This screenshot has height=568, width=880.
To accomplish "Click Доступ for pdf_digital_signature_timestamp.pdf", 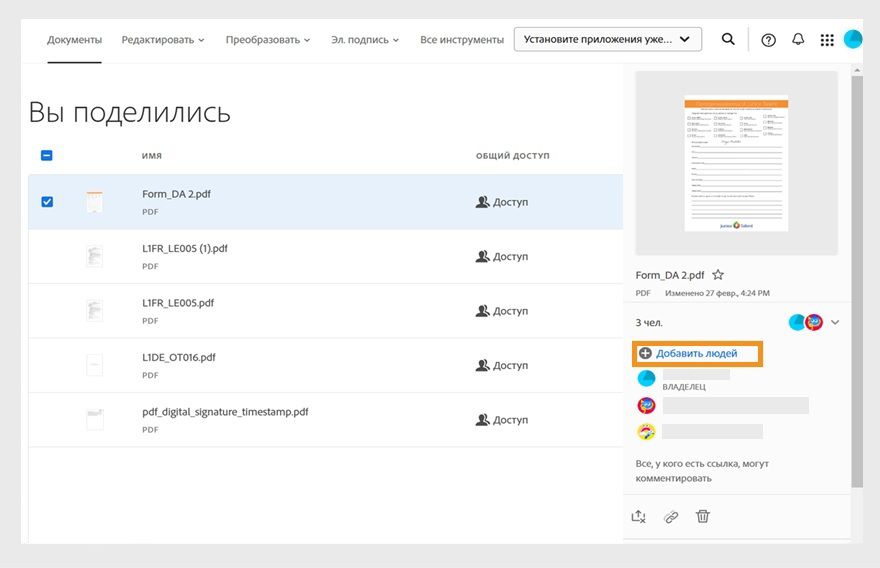I will click(502, 420).
